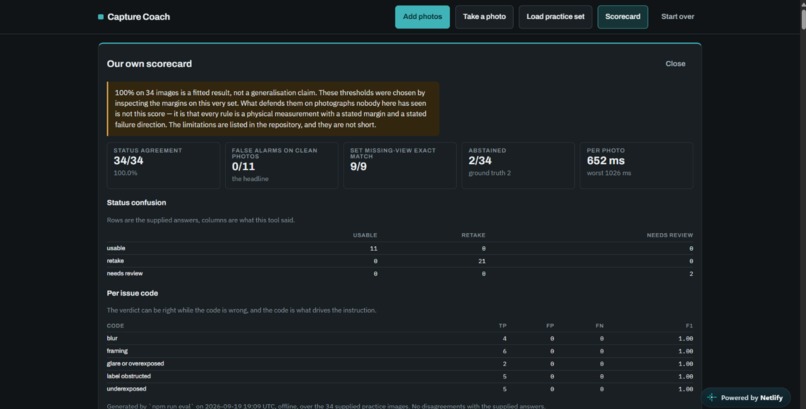Click the RETAKE column header
Image resolution: width=806 pixels, height=409 pixels.
tap(473, 235)
